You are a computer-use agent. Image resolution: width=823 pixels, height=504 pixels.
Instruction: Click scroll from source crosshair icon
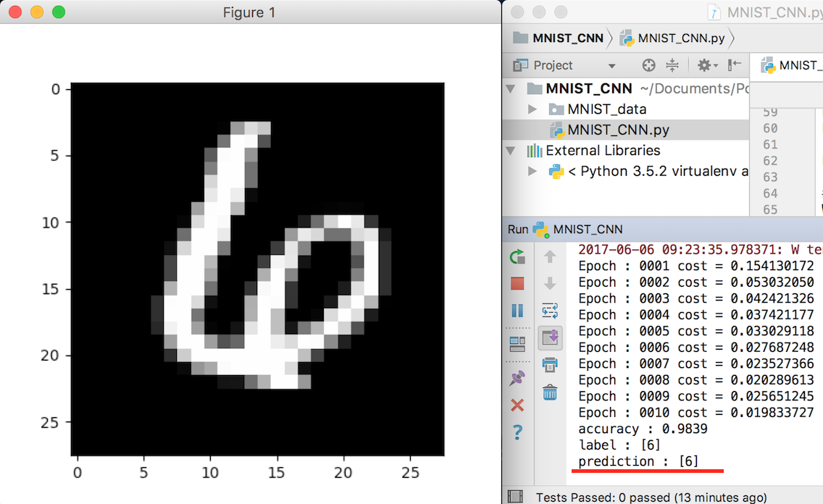click(648, 65)
